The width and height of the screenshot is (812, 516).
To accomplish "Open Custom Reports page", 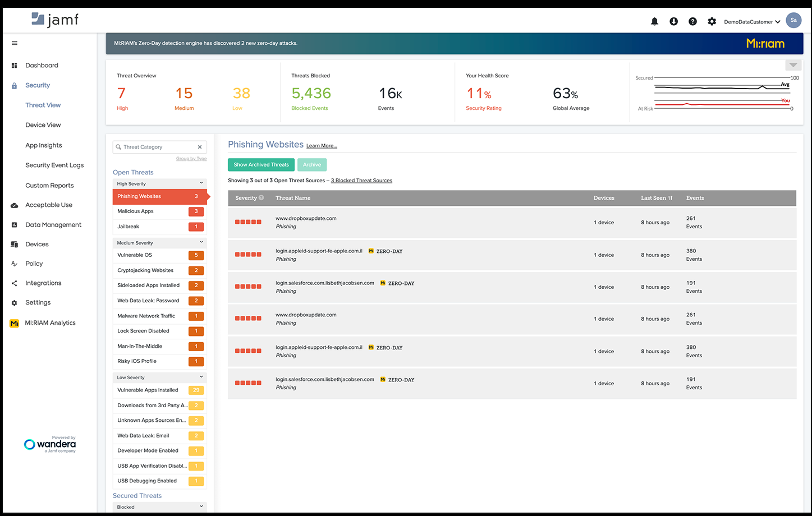I will click(49, 186).
